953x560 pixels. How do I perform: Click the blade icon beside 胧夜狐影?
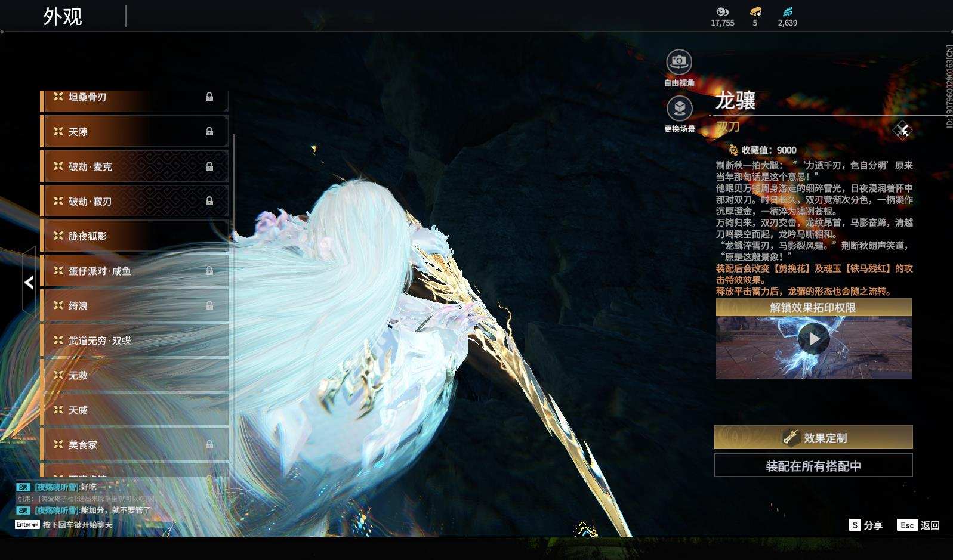[x=58, y=236]
